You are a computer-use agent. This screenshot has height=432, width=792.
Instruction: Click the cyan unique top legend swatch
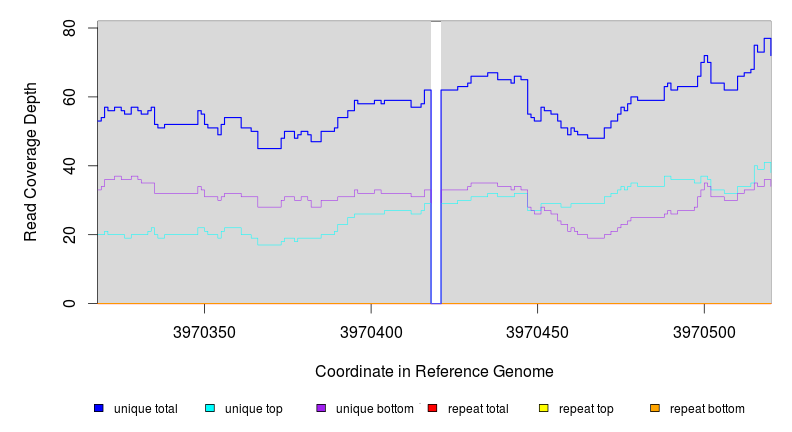[210, 408]
